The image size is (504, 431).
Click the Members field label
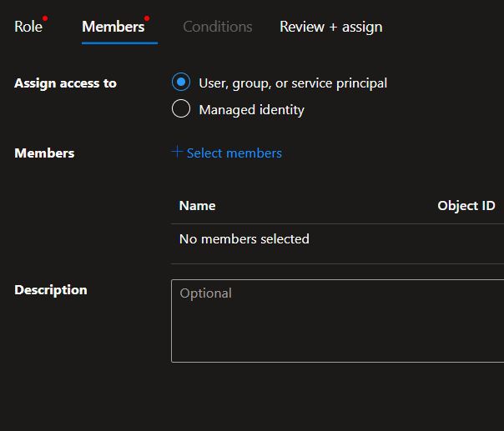click(44, 153)
